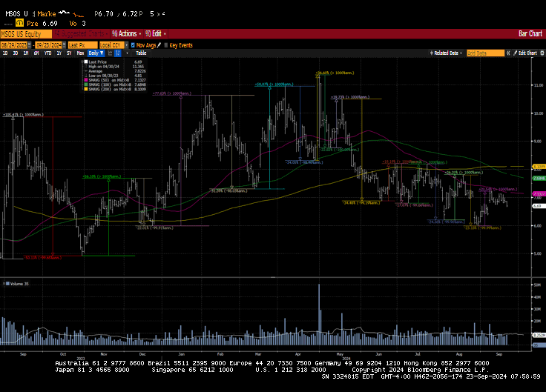This screenshot has width=546, height=392.
Task: Select the 1Y range tab
Action: tap(59, 53)
